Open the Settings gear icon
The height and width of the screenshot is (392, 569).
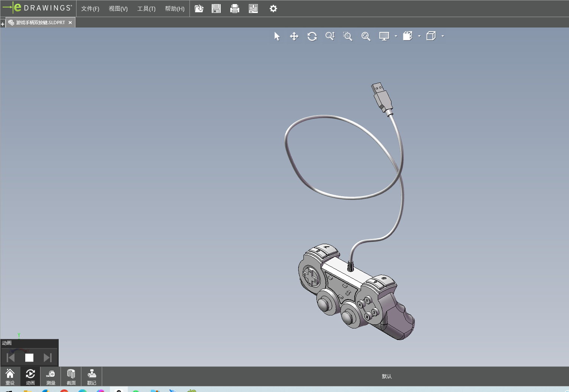273,9
